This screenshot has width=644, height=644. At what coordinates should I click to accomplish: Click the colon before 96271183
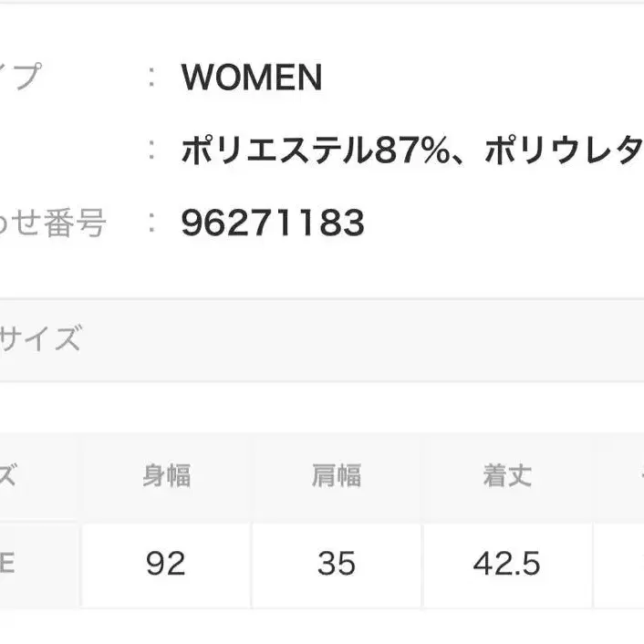pos(152,223)
